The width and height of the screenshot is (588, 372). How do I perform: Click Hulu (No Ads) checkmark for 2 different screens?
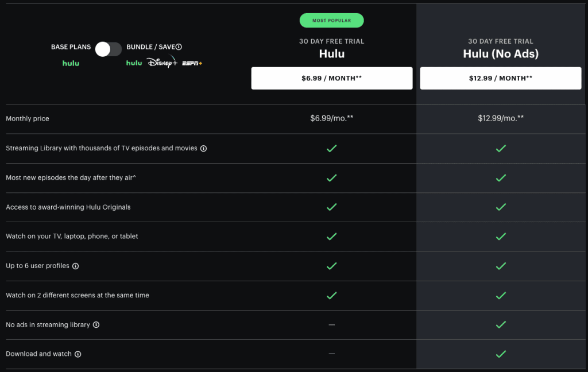(501, 296)
